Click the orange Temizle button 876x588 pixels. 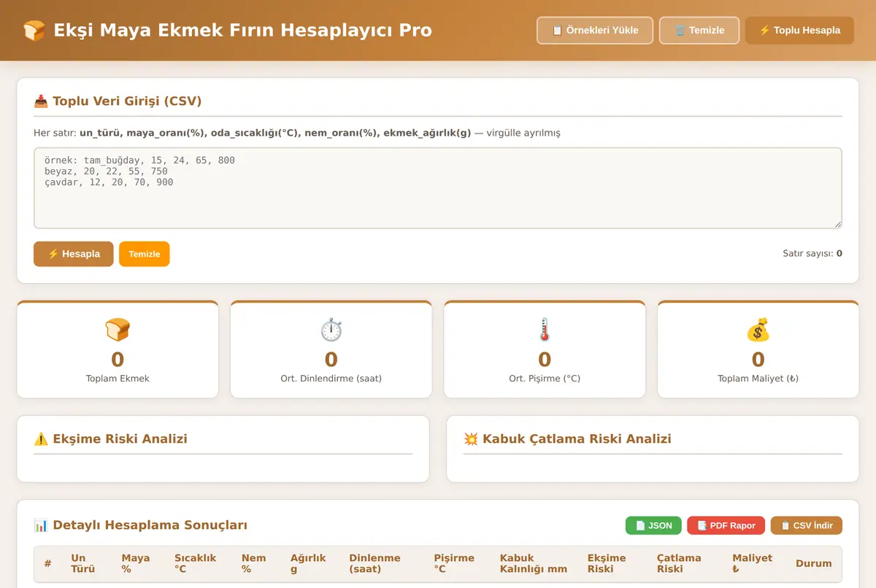[x=145, y=254]
